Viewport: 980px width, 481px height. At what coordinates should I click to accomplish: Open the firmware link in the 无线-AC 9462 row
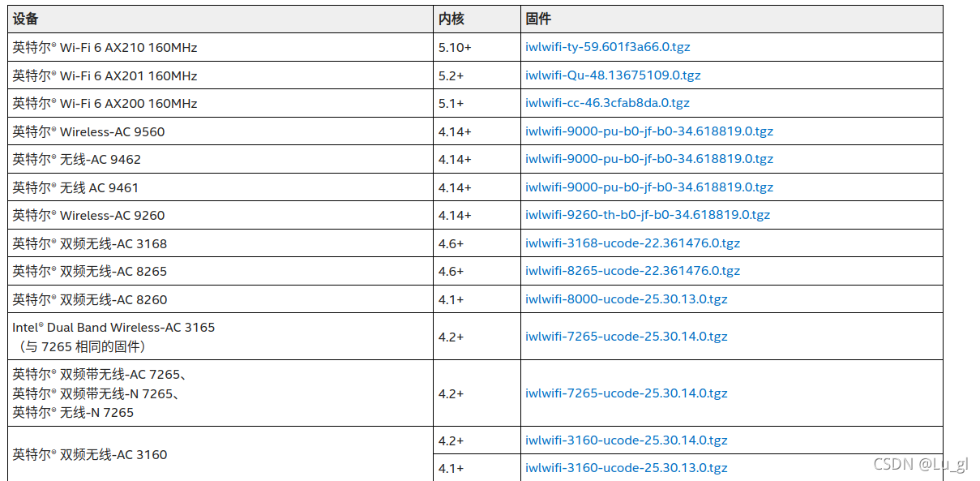649,159
